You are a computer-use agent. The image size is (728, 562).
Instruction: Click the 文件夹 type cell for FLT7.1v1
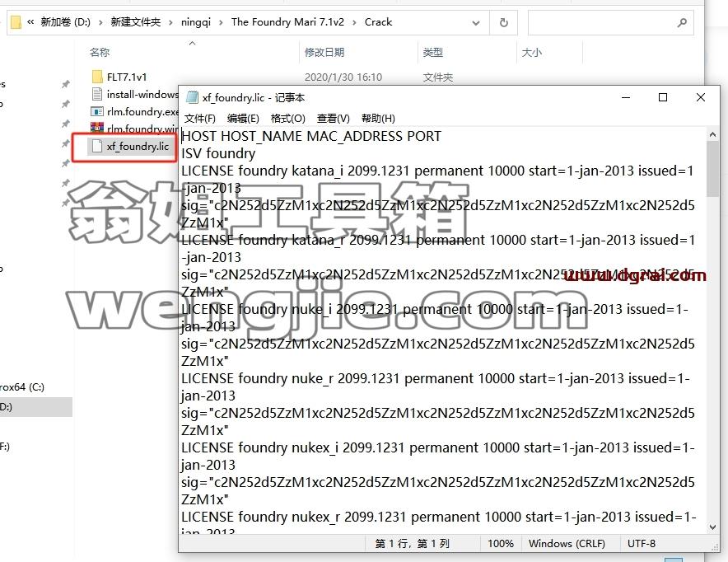(437, 77)
